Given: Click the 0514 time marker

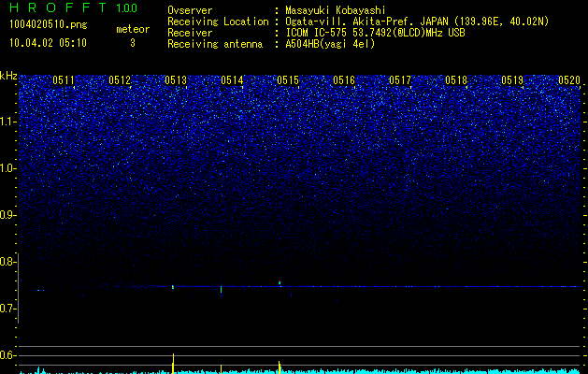Looking at the screenshot, I should [x=232, y=80].
